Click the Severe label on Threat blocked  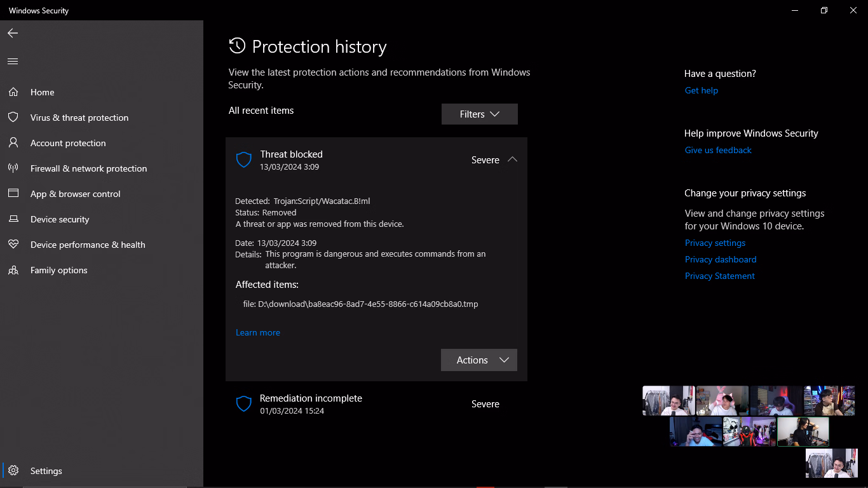tap(485, 160)
